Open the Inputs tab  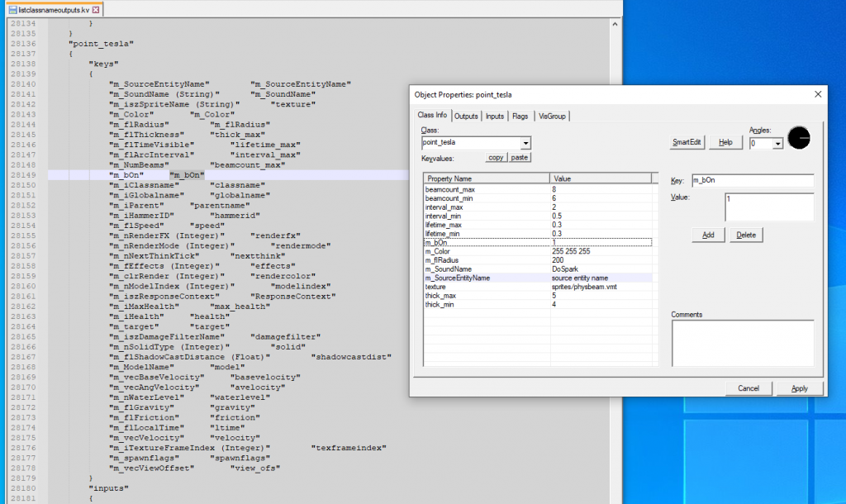point(494,116)
